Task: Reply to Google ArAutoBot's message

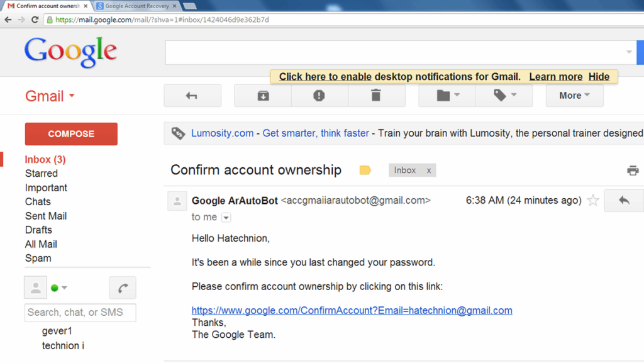Action: [x=623, y=200]
